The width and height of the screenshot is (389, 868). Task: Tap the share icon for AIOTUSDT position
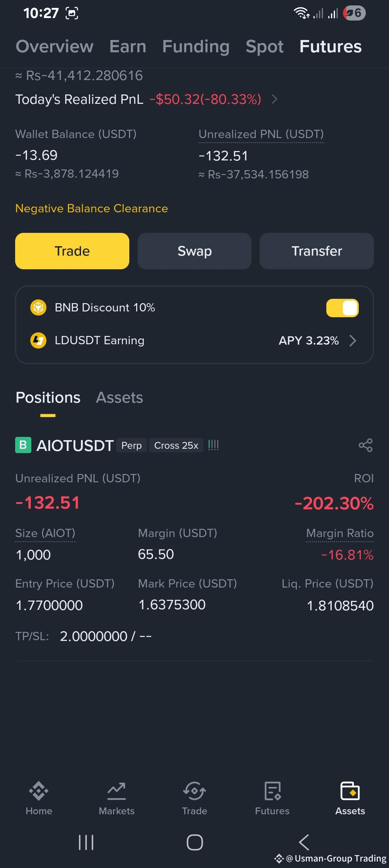point(366,445)
